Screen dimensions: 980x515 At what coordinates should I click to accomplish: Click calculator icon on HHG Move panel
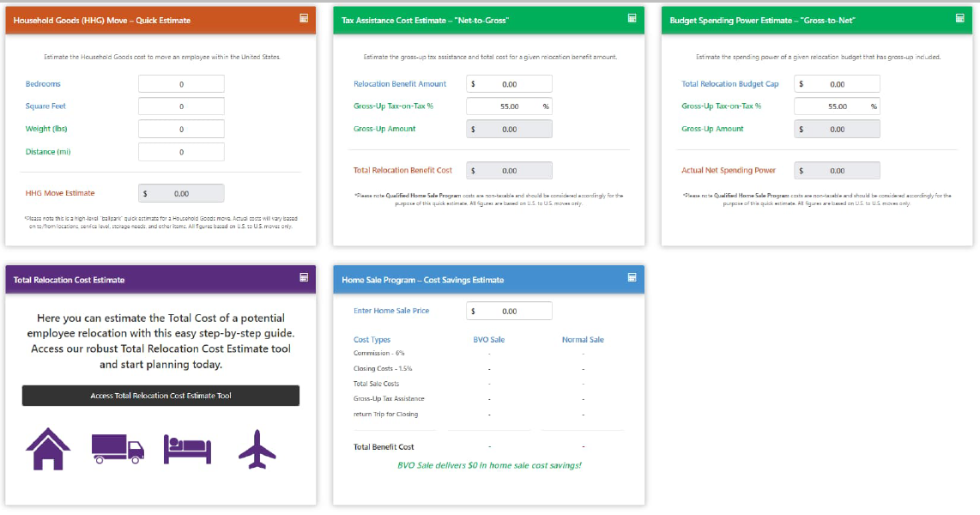coord(304,19)
